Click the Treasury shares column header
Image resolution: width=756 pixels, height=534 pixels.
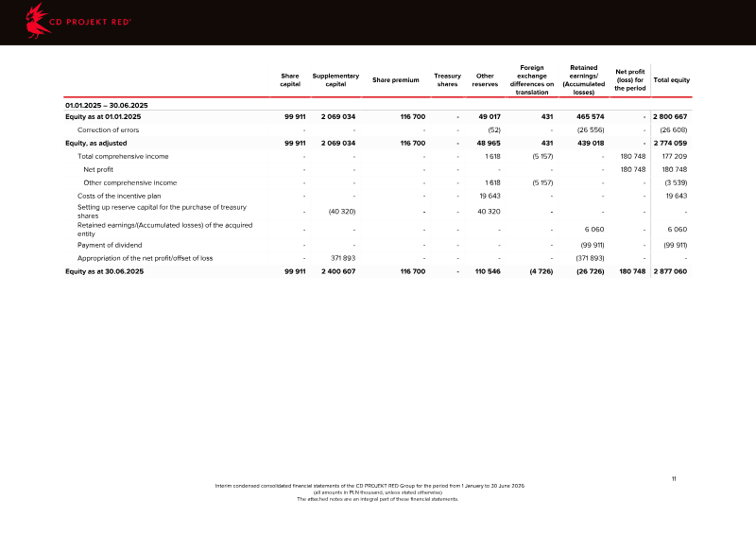(447, 80)
